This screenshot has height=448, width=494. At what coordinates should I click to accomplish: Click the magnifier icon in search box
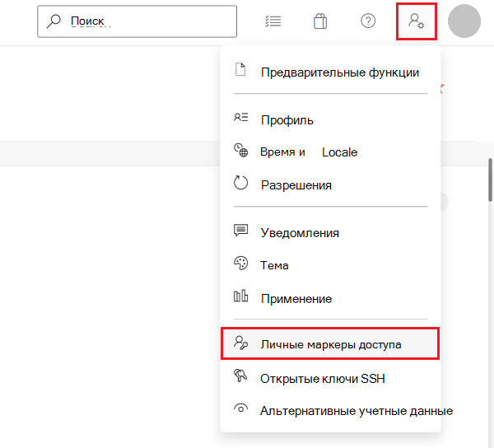tap(54, 21)
